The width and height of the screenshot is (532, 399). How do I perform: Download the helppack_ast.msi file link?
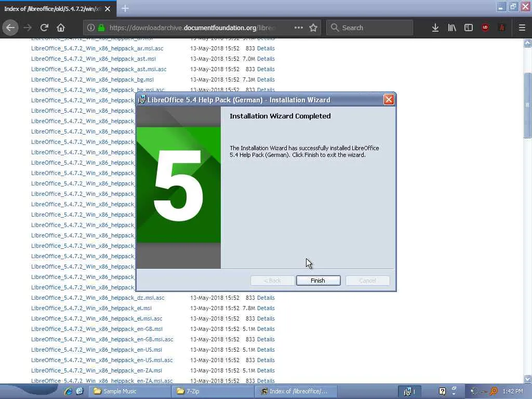(94, 59)
